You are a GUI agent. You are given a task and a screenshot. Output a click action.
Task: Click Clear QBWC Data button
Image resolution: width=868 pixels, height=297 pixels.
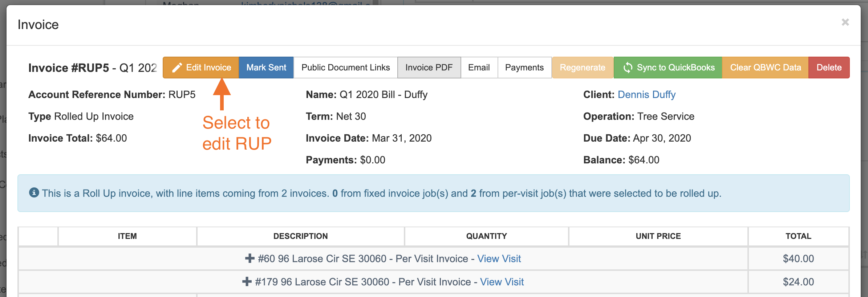pos(765,68)
